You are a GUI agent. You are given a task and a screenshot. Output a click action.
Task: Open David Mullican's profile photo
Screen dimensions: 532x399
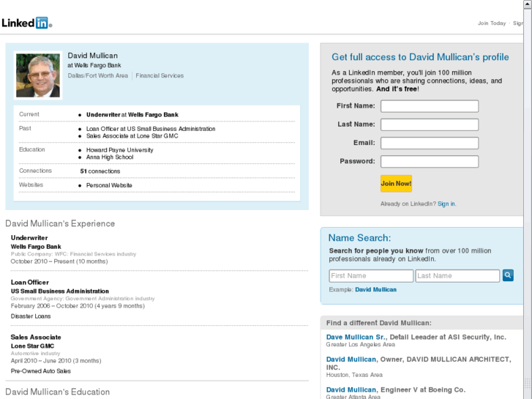(x=38, y=75)
